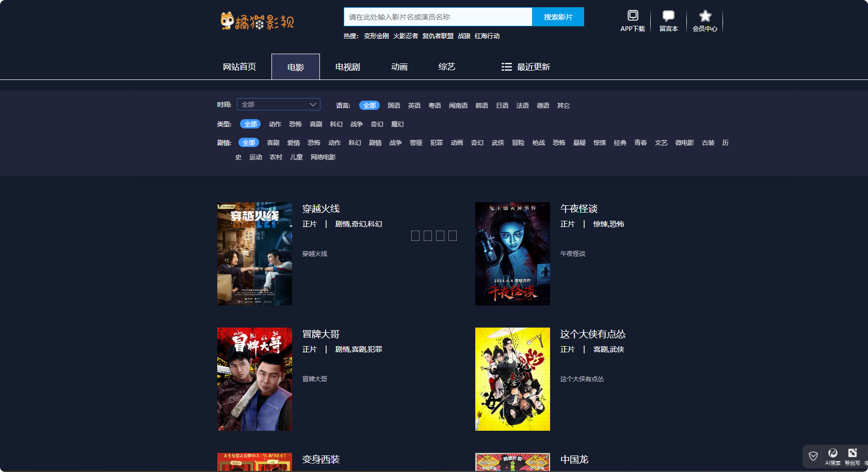868x472 pixels.
Task: Open the 留言本 speech bubble icon
Action: point(668,16)
